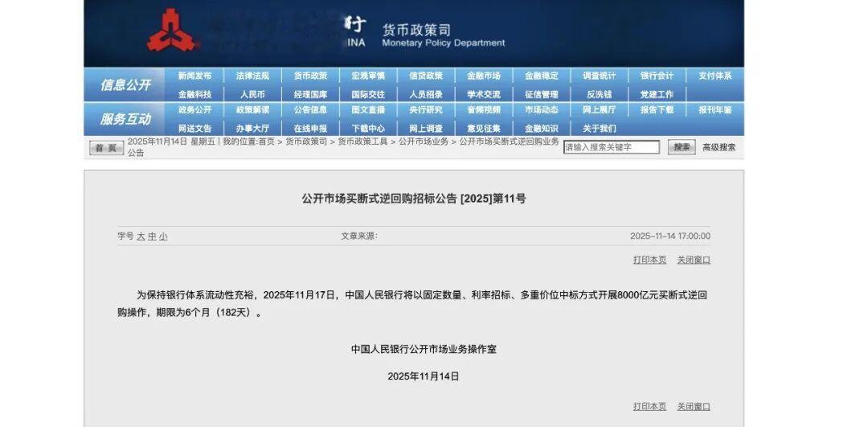The height and width of the screenshot is (427, 868).
Task: Open the 下载中心 menu item
Action: click(368, 128)
